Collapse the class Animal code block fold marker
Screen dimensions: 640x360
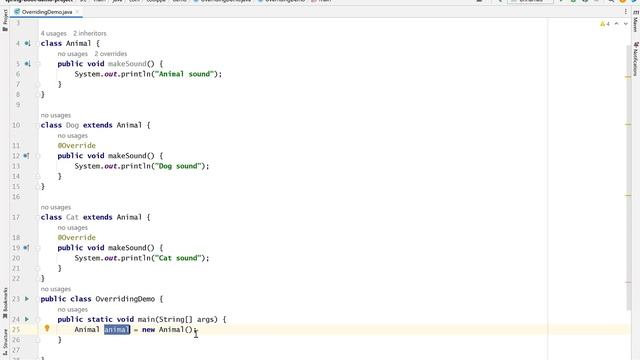[38, 44]
